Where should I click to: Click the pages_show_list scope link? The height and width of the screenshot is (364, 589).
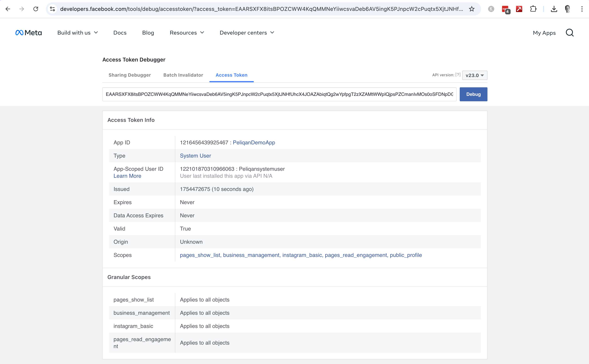tap(200, 255)
